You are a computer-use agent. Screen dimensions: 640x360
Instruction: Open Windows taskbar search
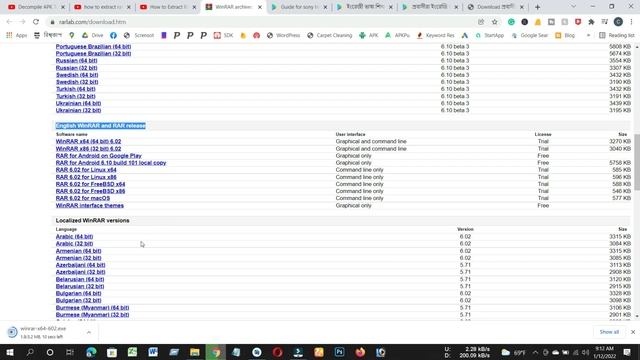[x=30, y=352]
